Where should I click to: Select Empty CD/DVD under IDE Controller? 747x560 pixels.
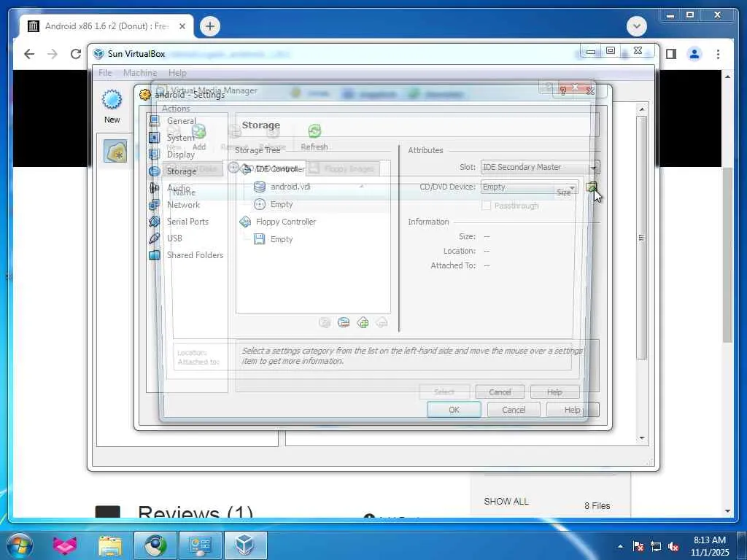(x=282, y=204)
